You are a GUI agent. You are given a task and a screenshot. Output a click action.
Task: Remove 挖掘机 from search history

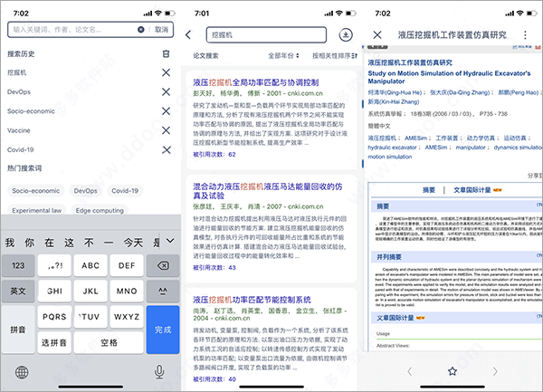[167, 72]
